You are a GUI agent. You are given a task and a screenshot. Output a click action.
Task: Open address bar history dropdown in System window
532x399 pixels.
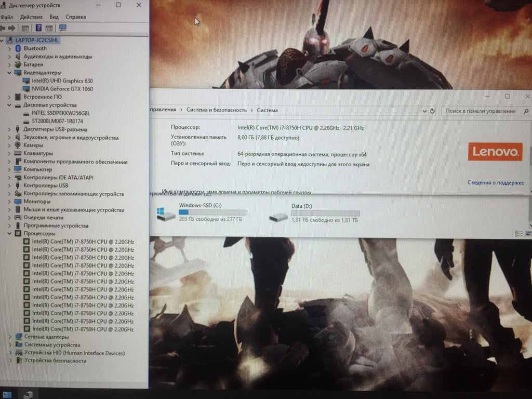424,111
